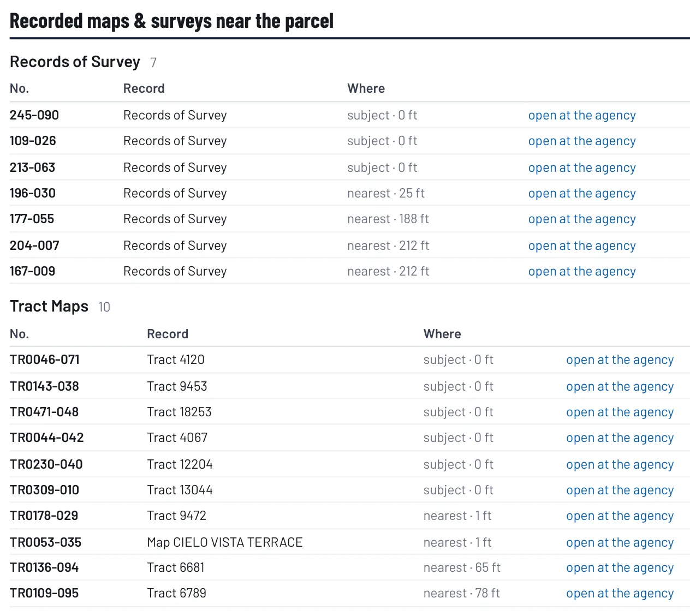Click 'nearest · 188 ft' distance value
The image size is (690, 616).
click(388, 219)
